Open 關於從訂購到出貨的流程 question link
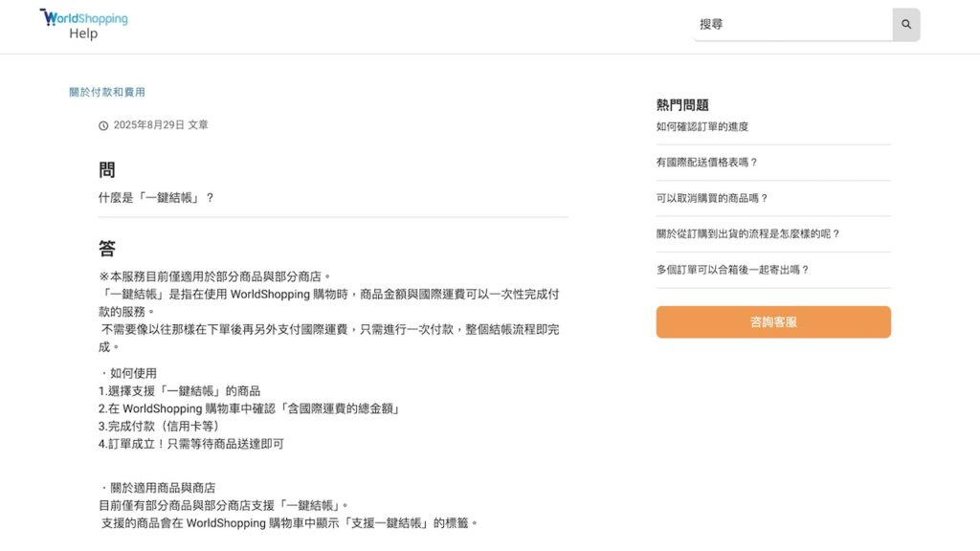 pos(748,233)
